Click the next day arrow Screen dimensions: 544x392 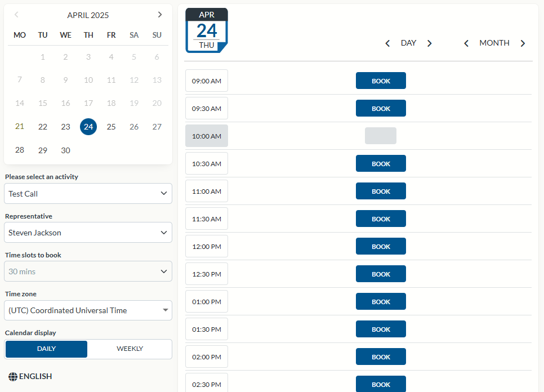(x=430, y=43)
